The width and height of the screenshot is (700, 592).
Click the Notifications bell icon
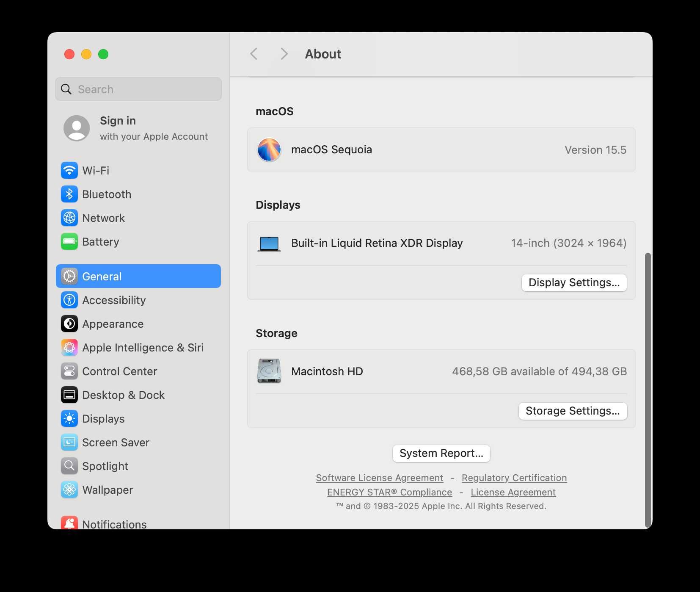point(69,523)
